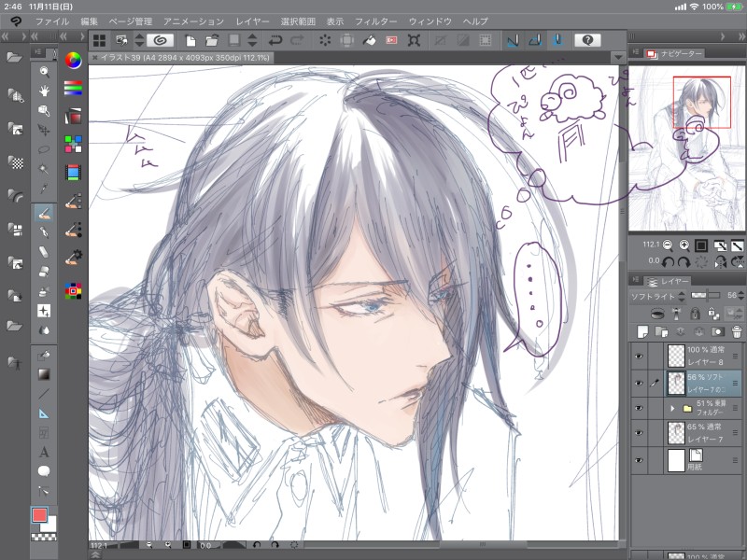
Task: Hide the 51% 乗算 folder
Action: pyautogui.click(x=639, y=408)
